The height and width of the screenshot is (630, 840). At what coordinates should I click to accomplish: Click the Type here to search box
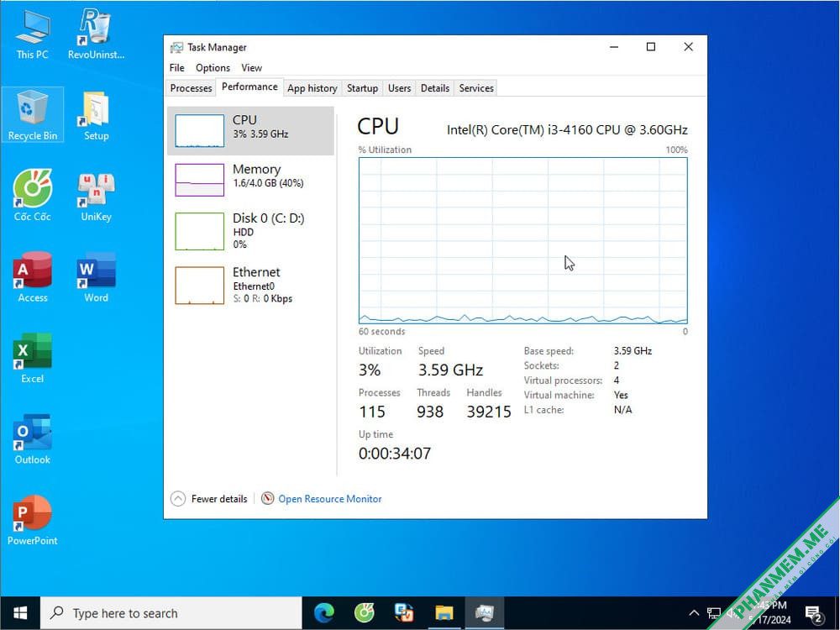171,613
